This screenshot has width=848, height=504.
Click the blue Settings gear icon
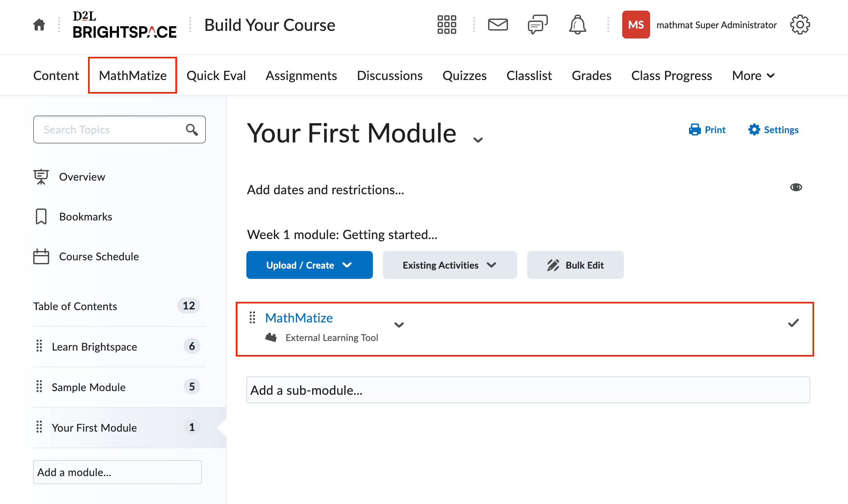[754, 130]
